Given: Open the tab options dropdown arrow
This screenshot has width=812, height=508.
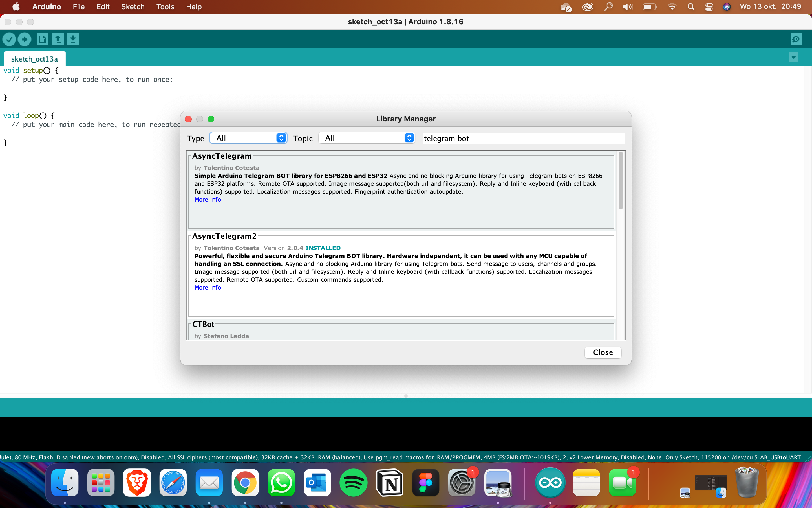Looking at the screenshot, I should 793,57.
